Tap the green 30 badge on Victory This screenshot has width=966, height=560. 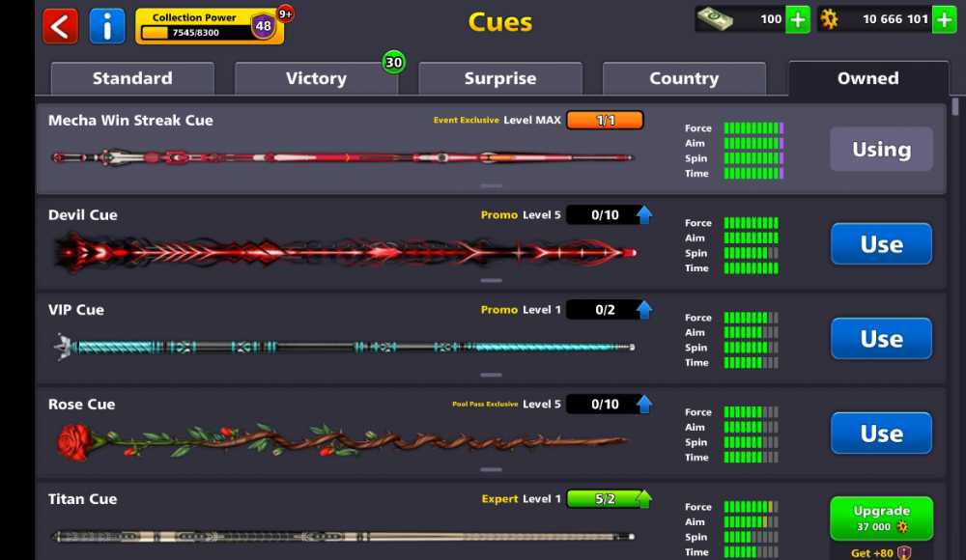tap(394, 62)
